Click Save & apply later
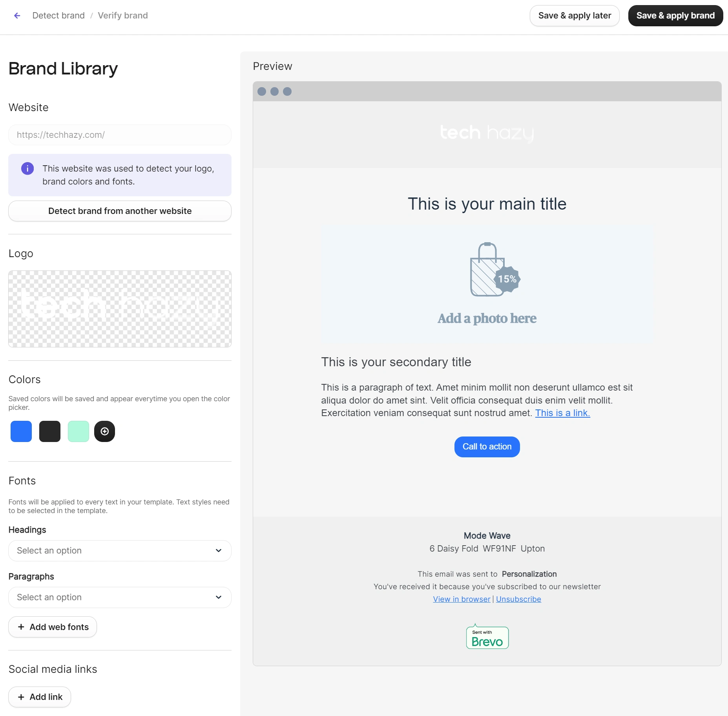Screen dimensions: 728x716 [x=575, y=16]
